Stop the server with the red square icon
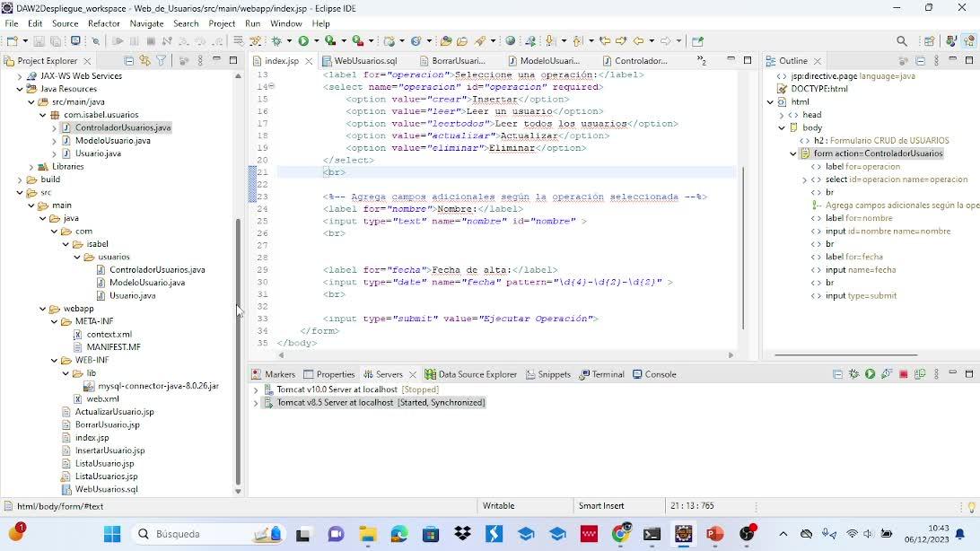This screenshot has height=551, width=980. click(x=903, y=374)
